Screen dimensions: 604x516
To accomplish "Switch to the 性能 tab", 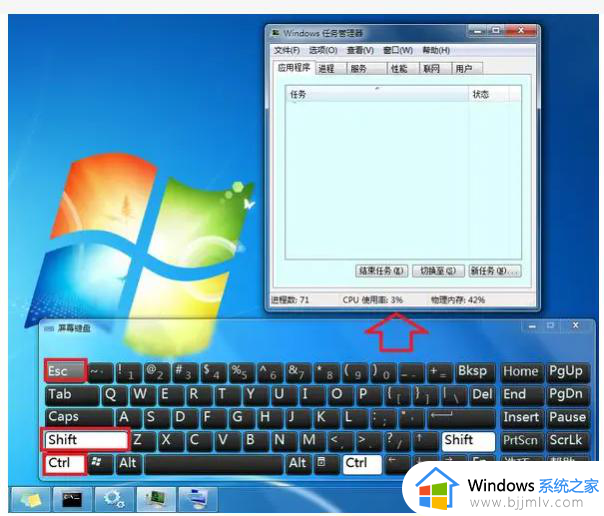I will [403, 69].
